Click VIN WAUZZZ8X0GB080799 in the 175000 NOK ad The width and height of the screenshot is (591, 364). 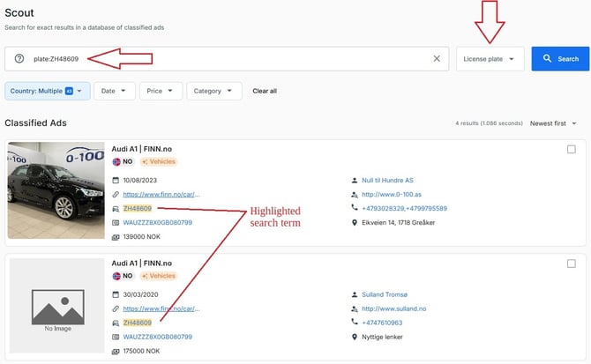coord(158,337)
